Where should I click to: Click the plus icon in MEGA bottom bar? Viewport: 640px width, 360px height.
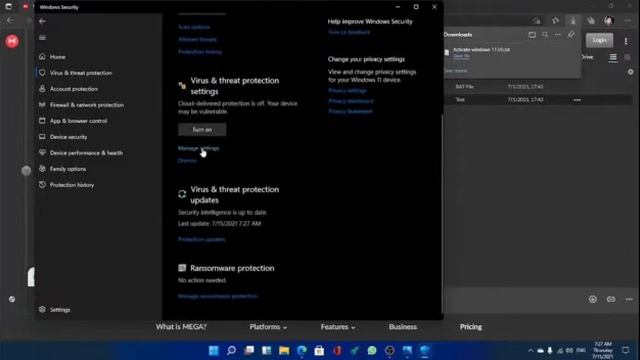pos(593,299)
